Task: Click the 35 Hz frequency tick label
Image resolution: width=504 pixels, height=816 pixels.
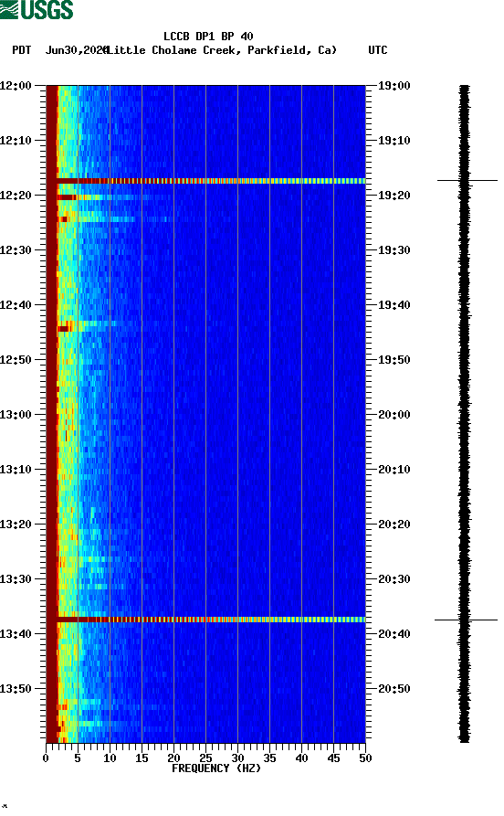Action: [269, 758]
